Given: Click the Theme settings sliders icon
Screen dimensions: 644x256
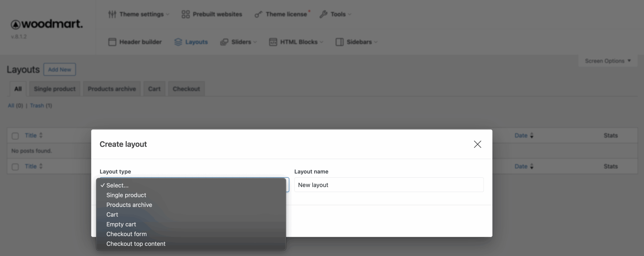Looking at the screenshot, I should click(x=112, y=14).
